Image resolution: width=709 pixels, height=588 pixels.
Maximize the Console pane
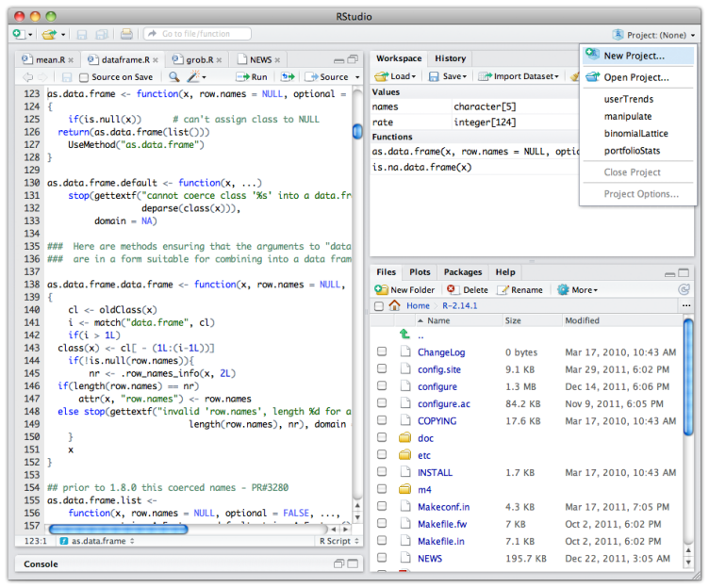tap(354, 563)
